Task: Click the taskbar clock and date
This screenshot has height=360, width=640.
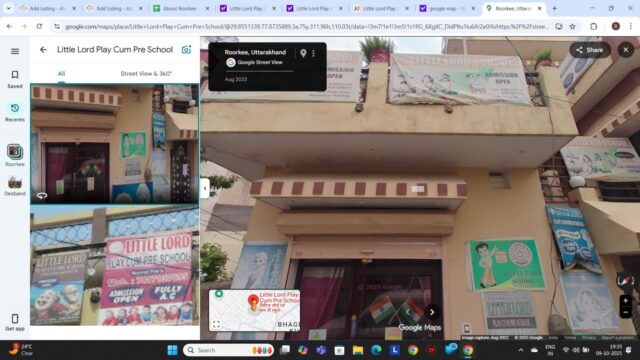Action: [x=609, y=350]
